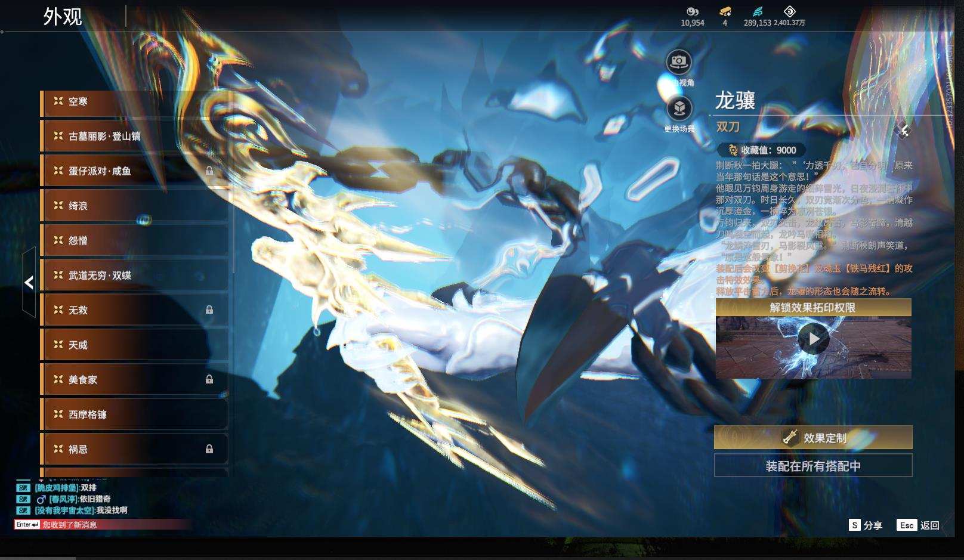The image size is (964, 560).
Task: Select the 古墓丽影·登山镐 skin
Action: pos(134,137)
